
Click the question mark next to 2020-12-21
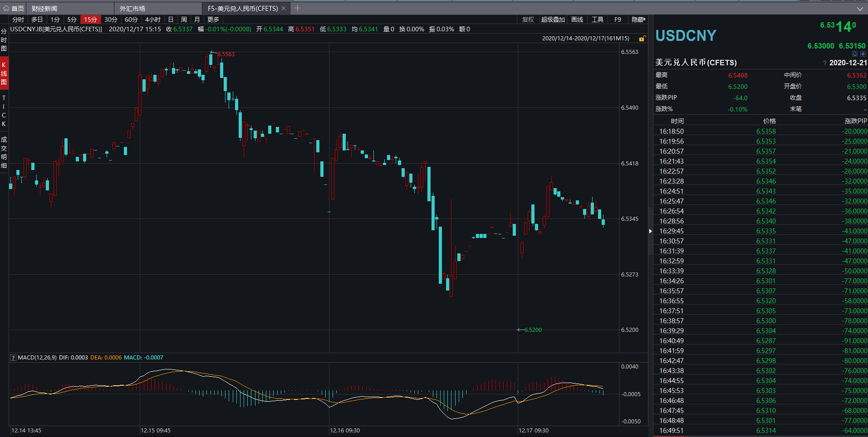coord(824,63)
